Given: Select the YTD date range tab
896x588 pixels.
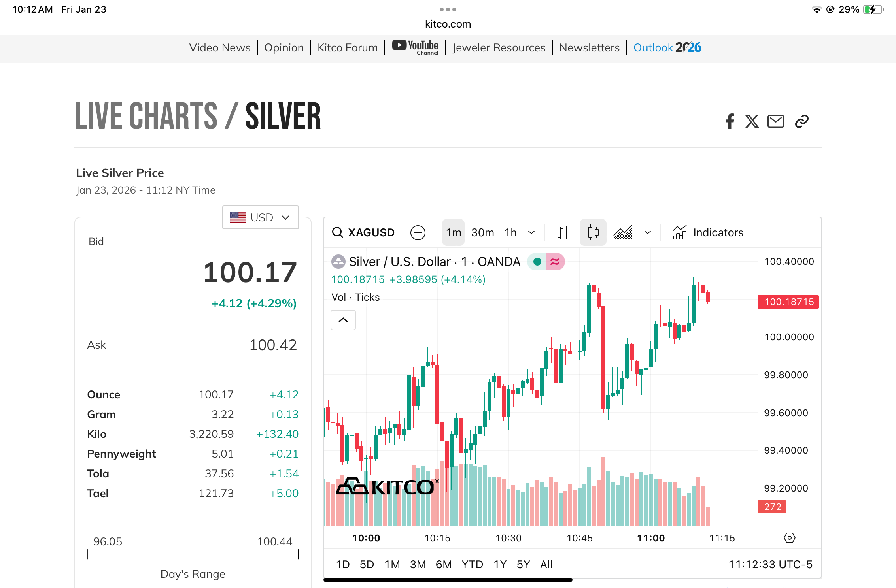Looking at the screenshot, I should (x=472, y=564).
